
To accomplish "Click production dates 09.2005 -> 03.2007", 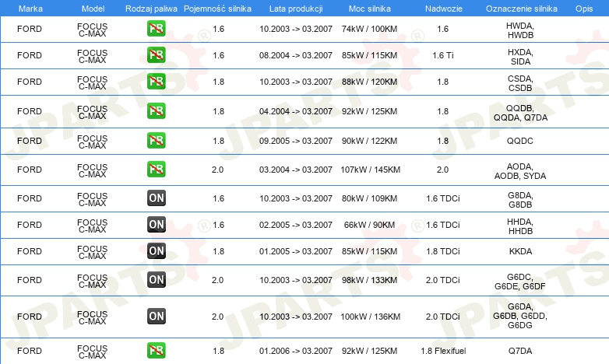I will (296, 141).
